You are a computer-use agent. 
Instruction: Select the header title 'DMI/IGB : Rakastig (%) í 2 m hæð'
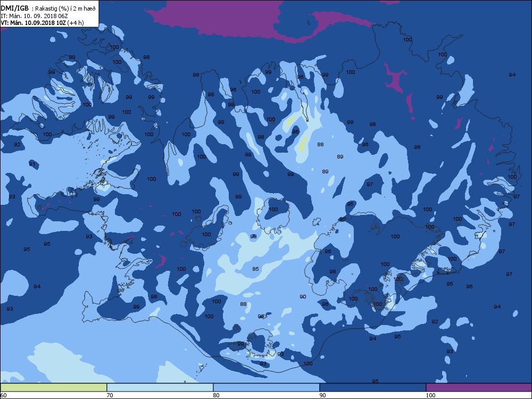click(x=48, y=9)
